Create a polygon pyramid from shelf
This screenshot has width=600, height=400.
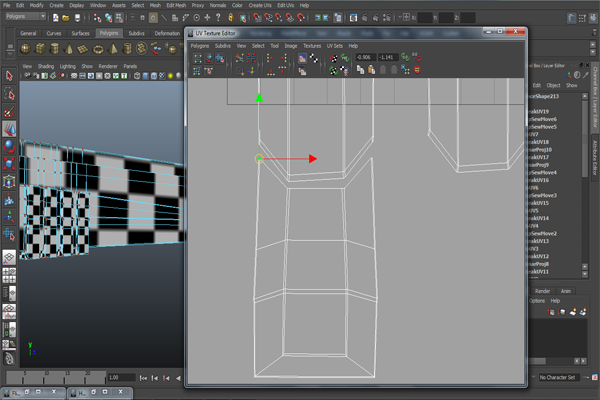pos(113,49)
